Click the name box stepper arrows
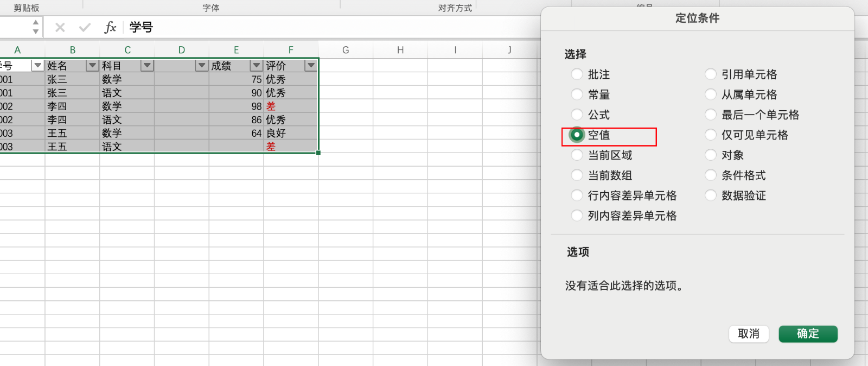Image resolution: width=868 pixels, height=366 pixels. (x=36, y=27)
